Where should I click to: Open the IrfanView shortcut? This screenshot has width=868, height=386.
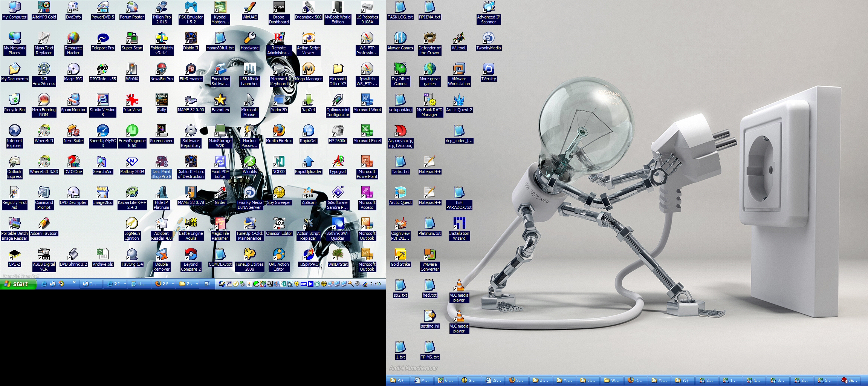132,103
